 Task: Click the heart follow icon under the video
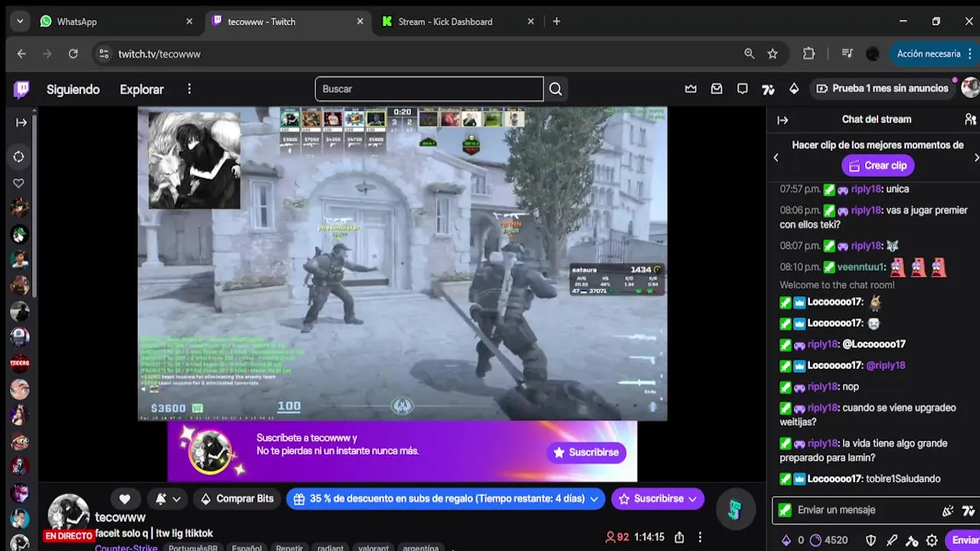click(125, 499)
